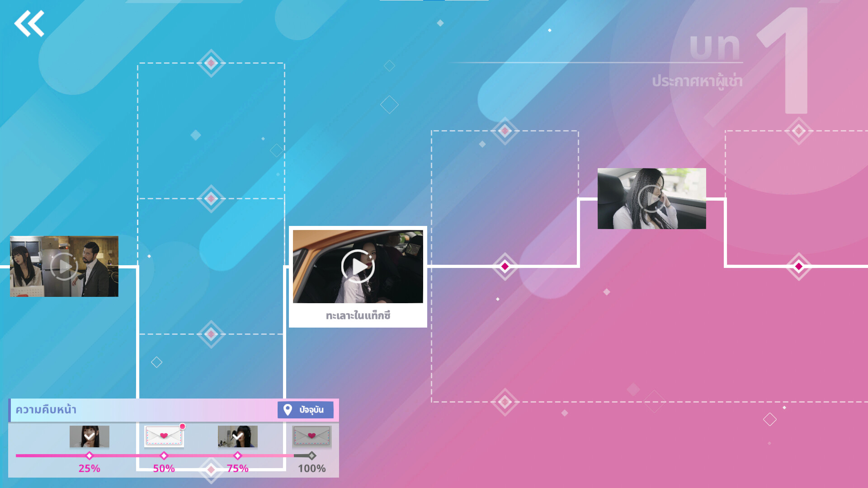The height and width of the screenshot is (488, 868).
Task: Click the locked diamond node above the second dashed box
Action: 505,131
